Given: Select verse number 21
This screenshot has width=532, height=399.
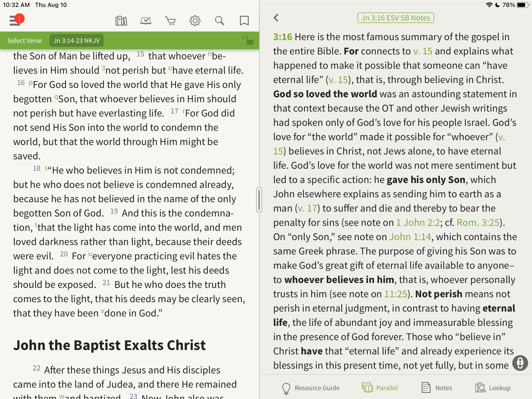Looking at the screenshot, I should coord(106,283).
